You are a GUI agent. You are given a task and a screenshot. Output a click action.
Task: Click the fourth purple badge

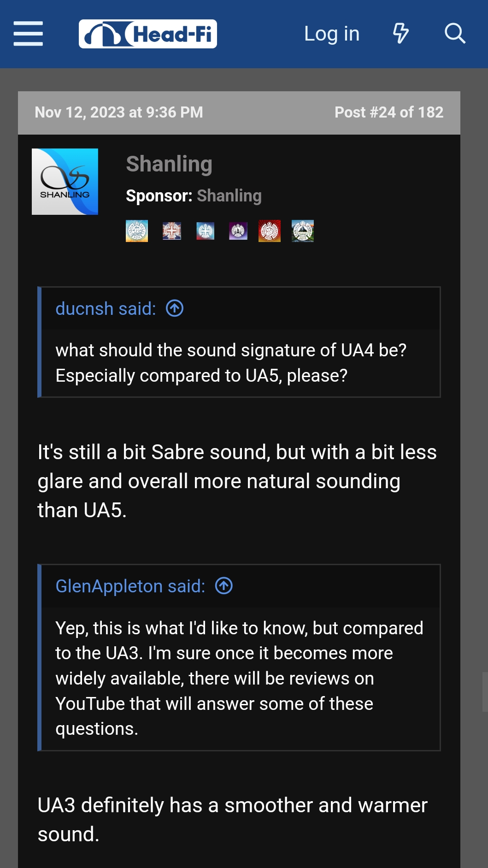pyautogui.click(x=238, y=231)
